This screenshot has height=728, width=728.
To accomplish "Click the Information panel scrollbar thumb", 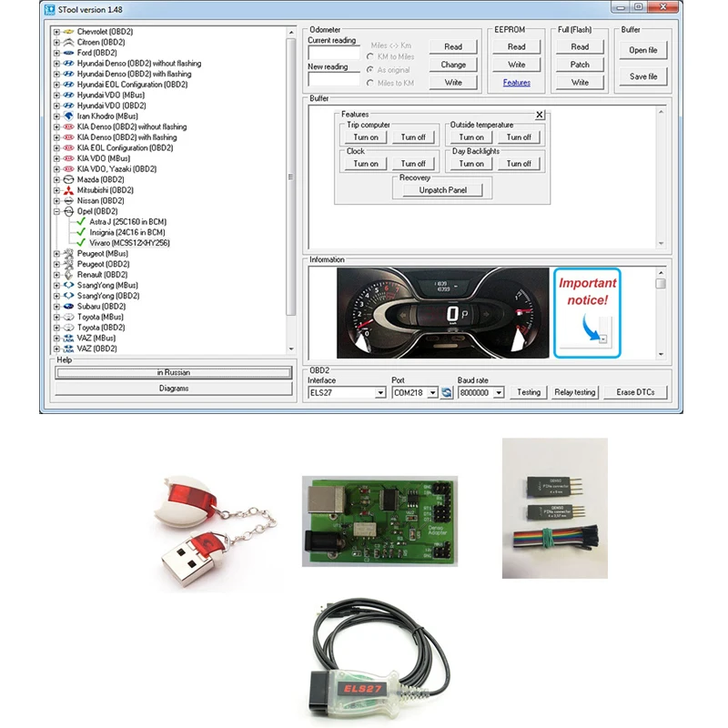I will tap(661, 284).
